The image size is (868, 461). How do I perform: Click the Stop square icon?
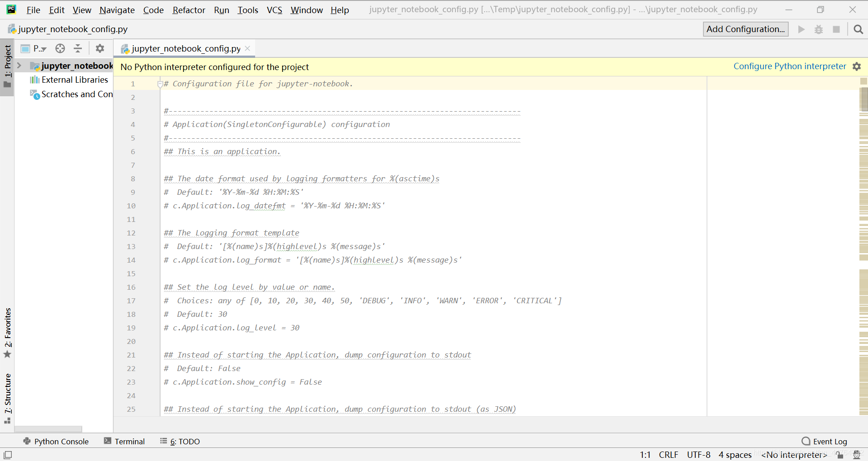836,29
